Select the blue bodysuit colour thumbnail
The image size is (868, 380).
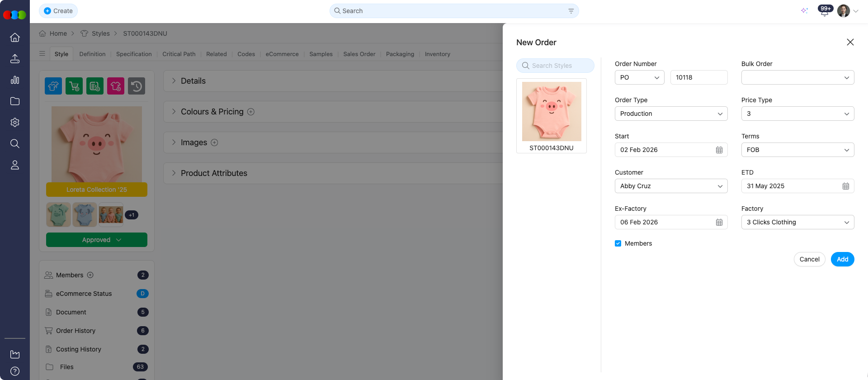click(x=85, y=214)
